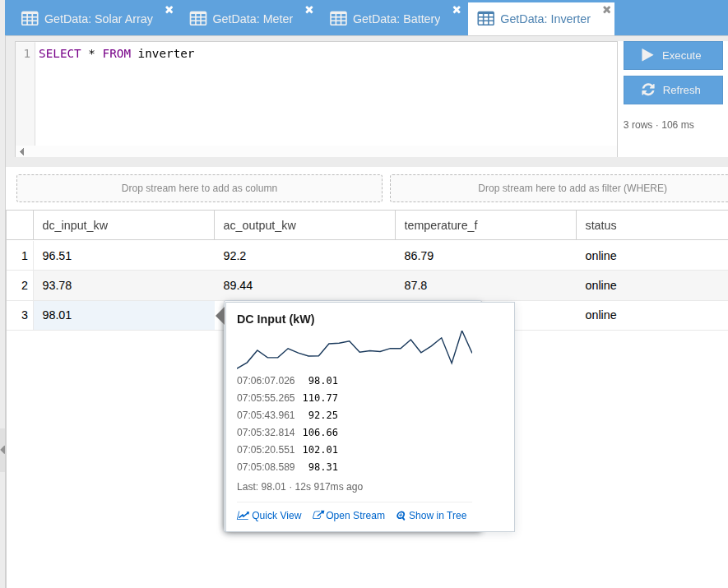728x588 pixels.
Task: Click the 'Last: 98.01' summary line
Action: [x=300, y=487]
